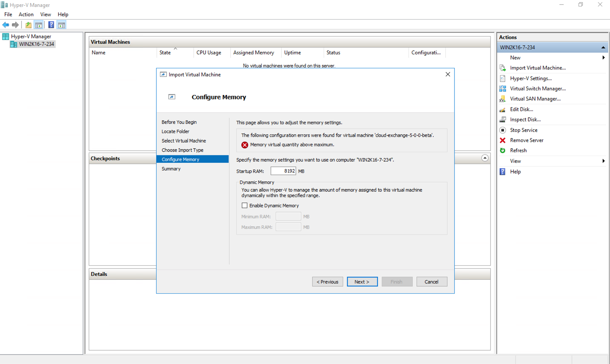Click red X Remove Server icon
Viewport: 610px width, 364px height.
pos(503,140)
